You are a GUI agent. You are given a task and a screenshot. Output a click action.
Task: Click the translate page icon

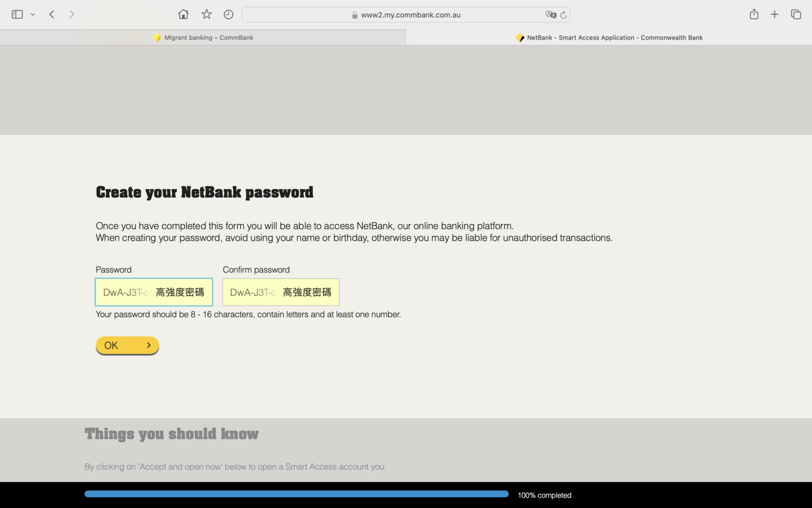pyautogui.click(x=551, y=15)
